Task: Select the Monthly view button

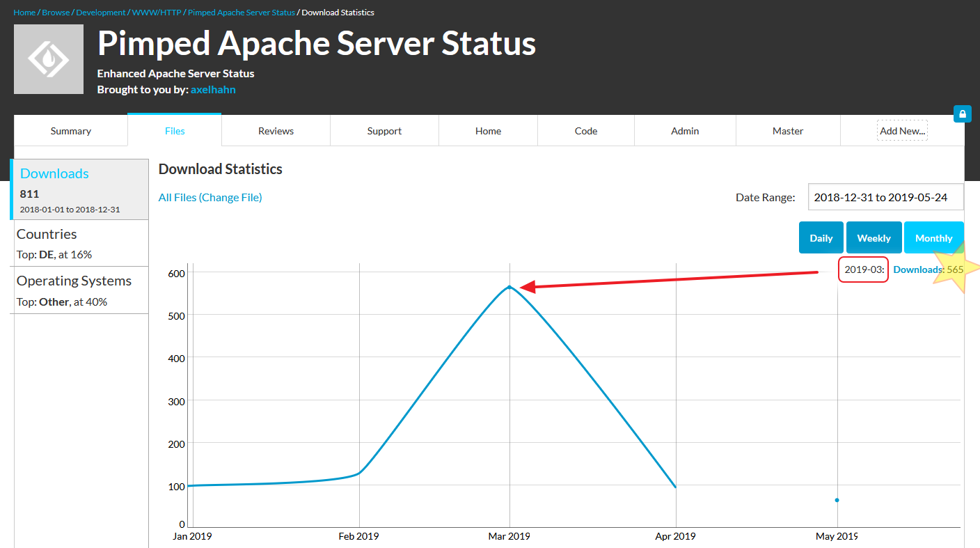Action: tap(934, 237)
